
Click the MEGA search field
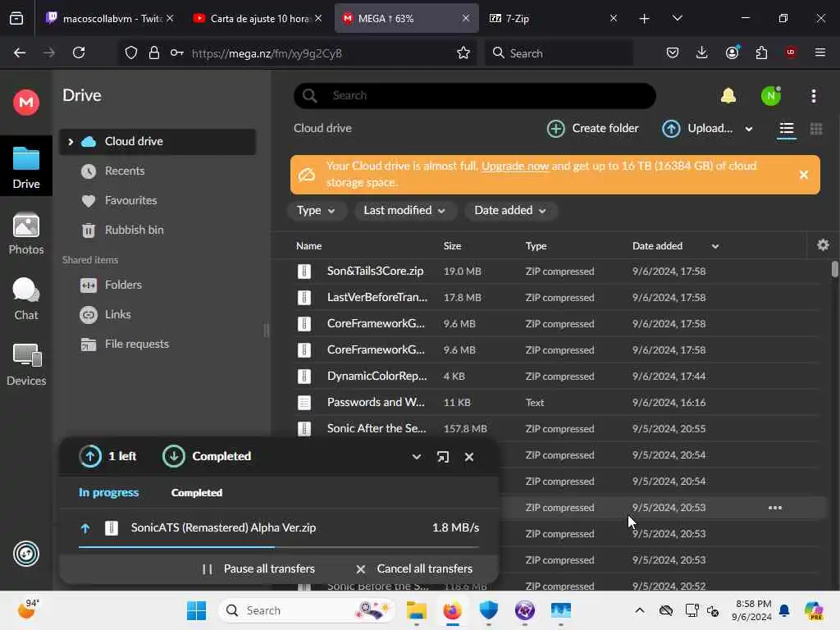coord(475,96)
